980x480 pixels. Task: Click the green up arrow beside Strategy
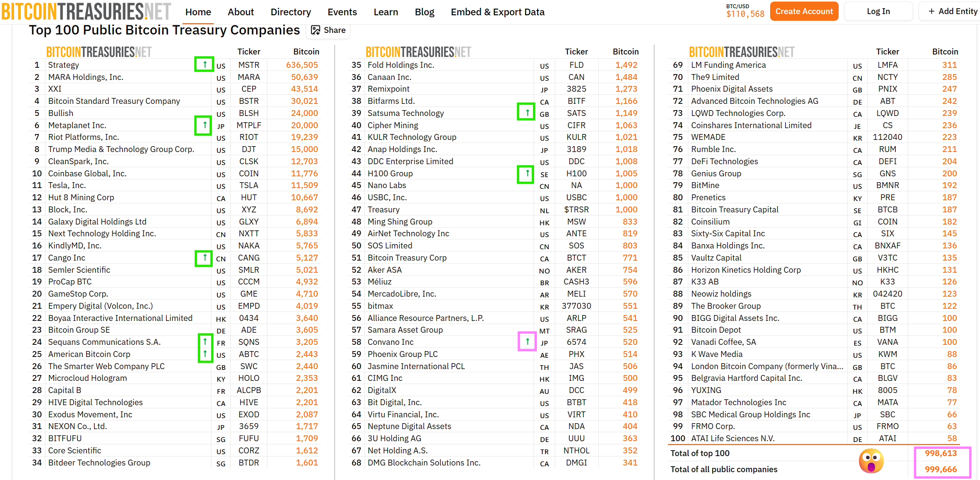(x=204, y=64)
